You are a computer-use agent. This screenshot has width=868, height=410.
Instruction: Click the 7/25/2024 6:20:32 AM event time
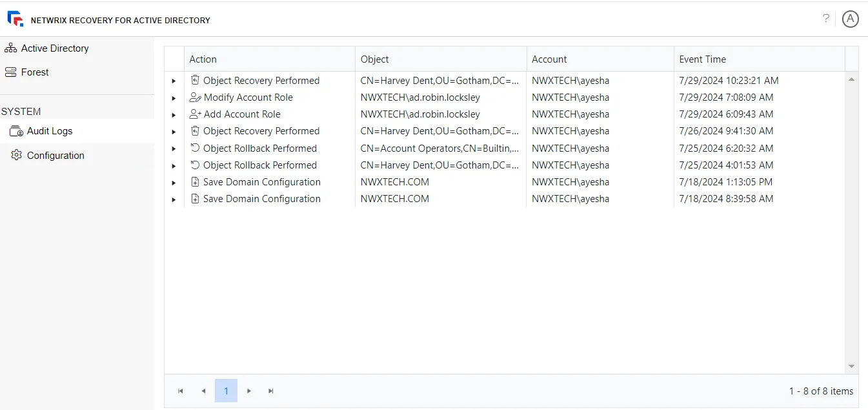click(x=726, y=148)
